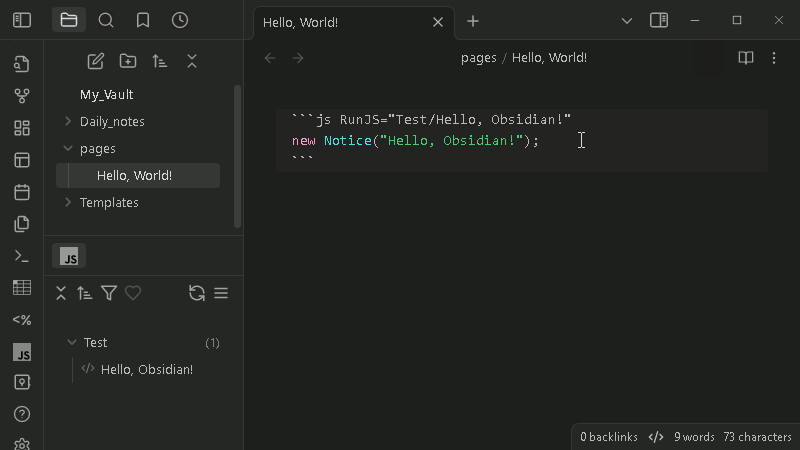The height and width of the screenshot is (450, 800).
Task: Click the pages breadcrumb link
Action: pyautogui.click(x=479, y=58)
